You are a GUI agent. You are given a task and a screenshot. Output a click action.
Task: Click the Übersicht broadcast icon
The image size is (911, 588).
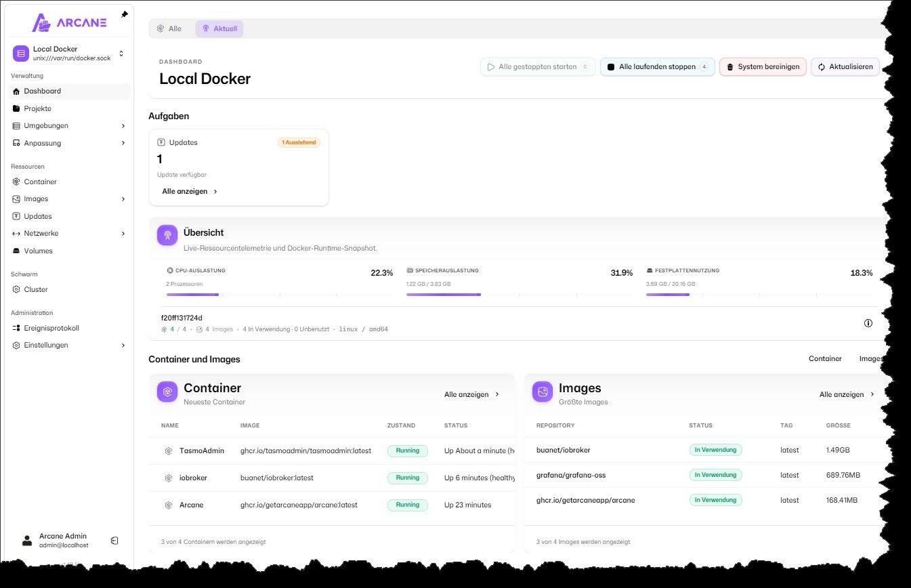[x=167, y=235]
